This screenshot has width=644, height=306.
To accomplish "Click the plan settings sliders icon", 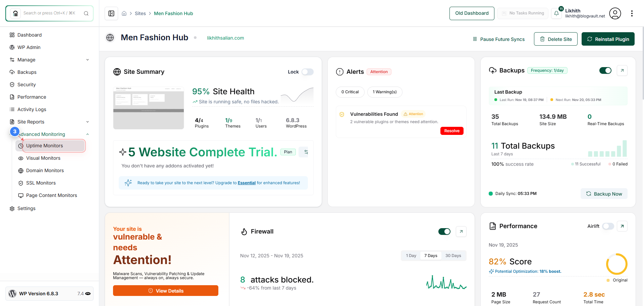I will coord(306,152).
